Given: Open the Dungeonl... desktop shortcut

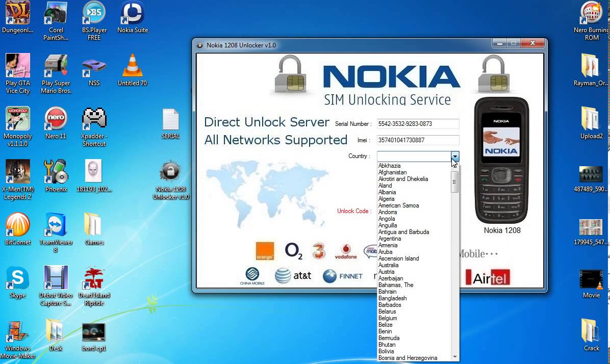Looking at the screenshot, I should (17, 17).
